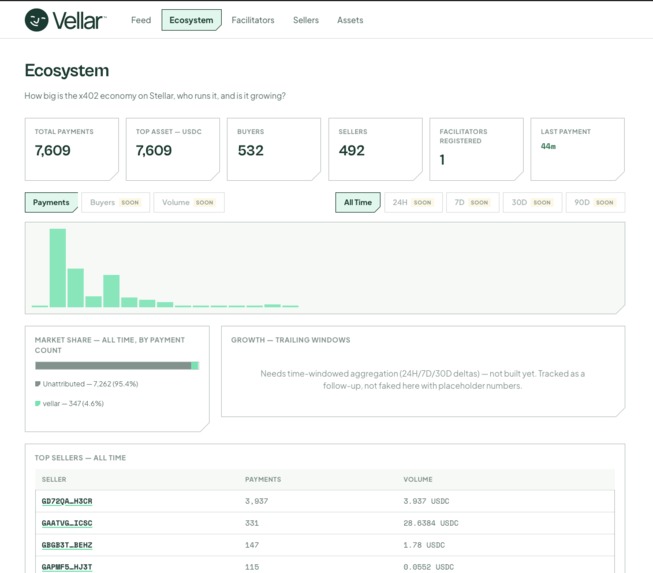Image resolution: width=653 pixels, height=573 pixels.
Task: Click the Top Asset USDC card
Action: [173, 149]
